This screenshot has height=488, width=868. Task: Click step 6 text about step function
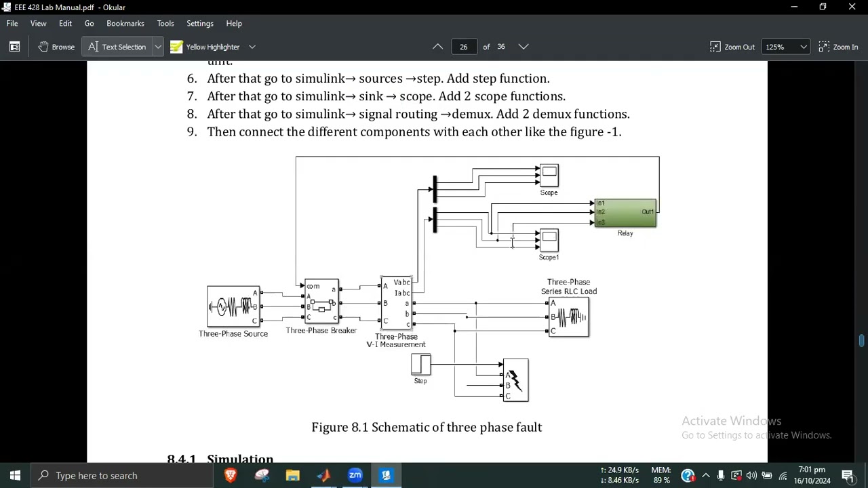click(x=378, y=79)
